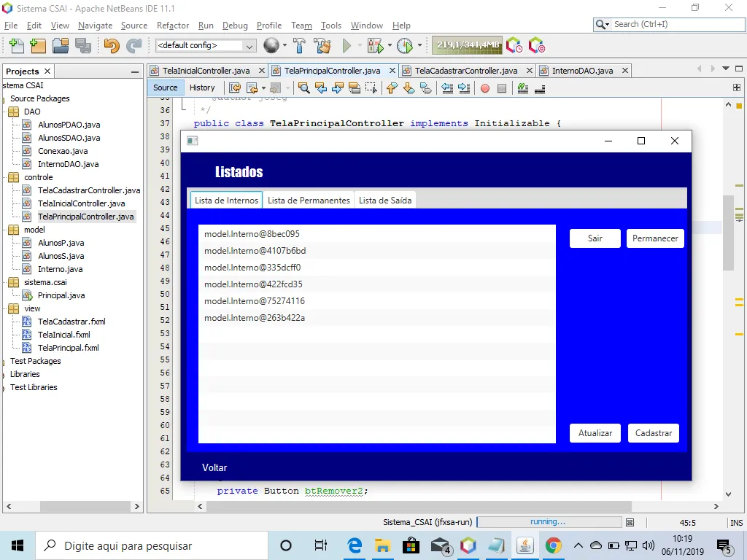Screen dimensions: 747x560
Task: Toggle the Source editor view
Action: tap(166, 87)
